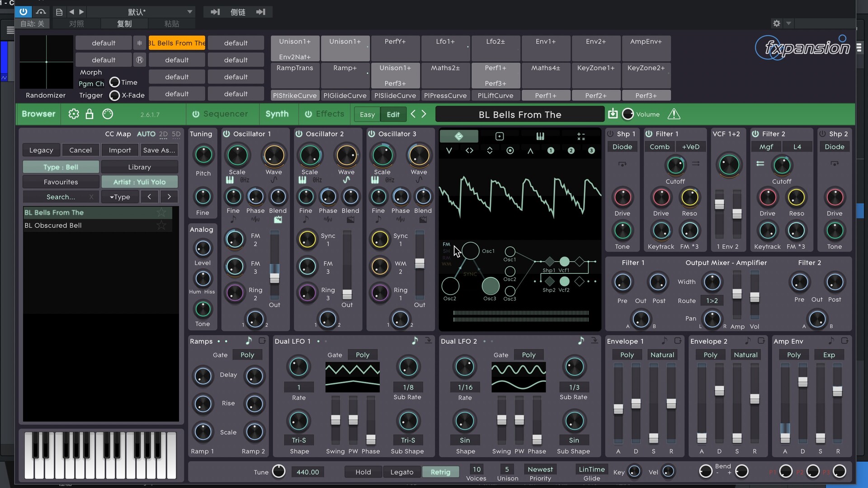The width and height of the screenshot is (868, 488).
Task: Open Dual LFO 2 1/16 rate selector
Action: (x=465, y=387)
